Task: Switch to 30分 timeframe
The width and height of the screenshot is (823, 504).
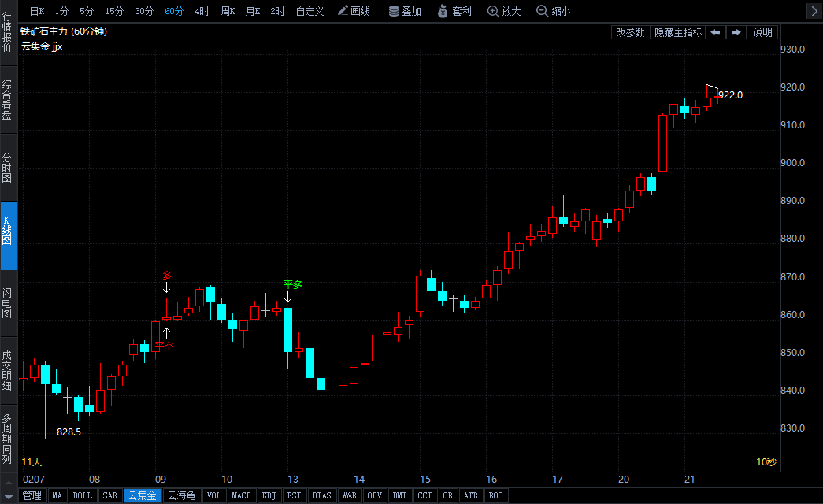Action: 144,11
